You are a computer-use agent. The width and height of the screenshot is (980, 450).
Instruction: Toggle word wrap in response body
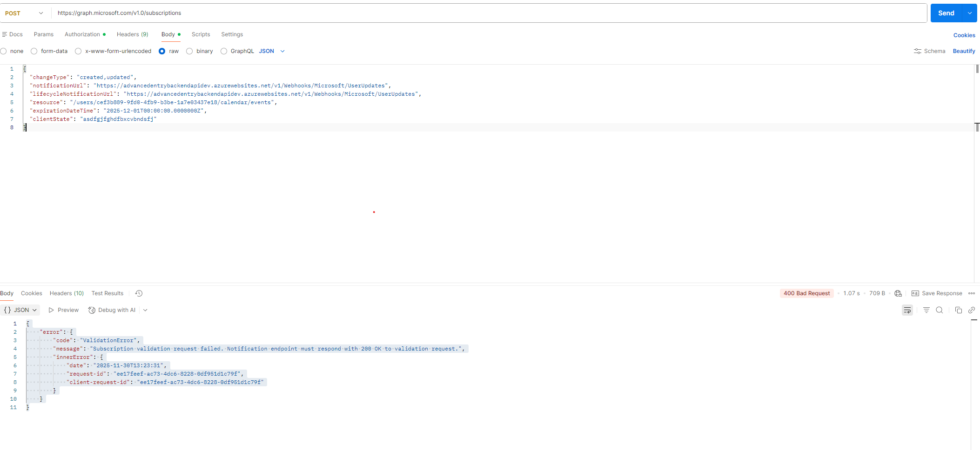[907, 310]
